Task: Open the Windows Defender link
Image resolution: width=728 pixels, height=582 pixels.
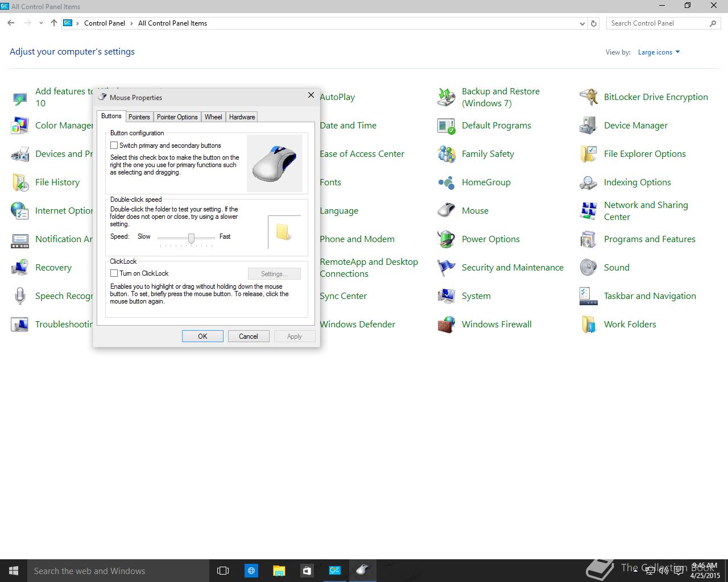Action: [x=357, y=325]
